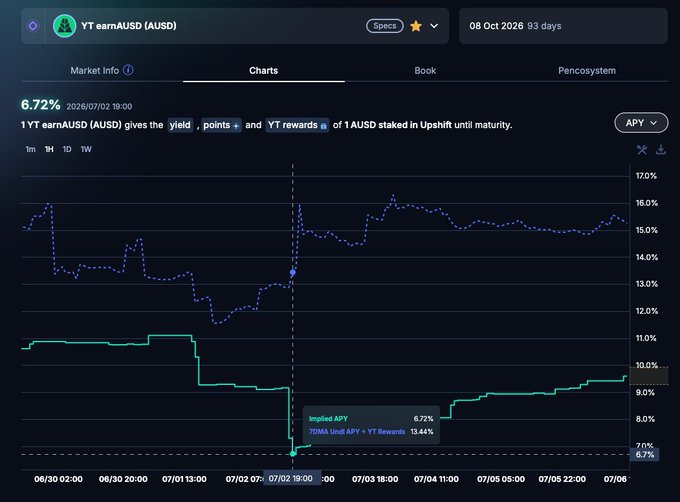Toggle the favorite star icon
680x502 pixels.
pyautogui.click(x=416, y=26)
